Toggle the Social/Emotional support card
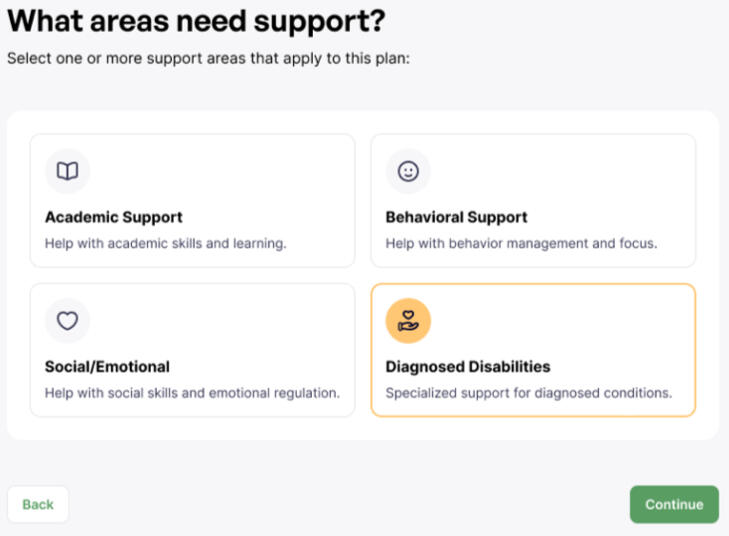This screenshot has width=729, height=536. click(192, 350)
